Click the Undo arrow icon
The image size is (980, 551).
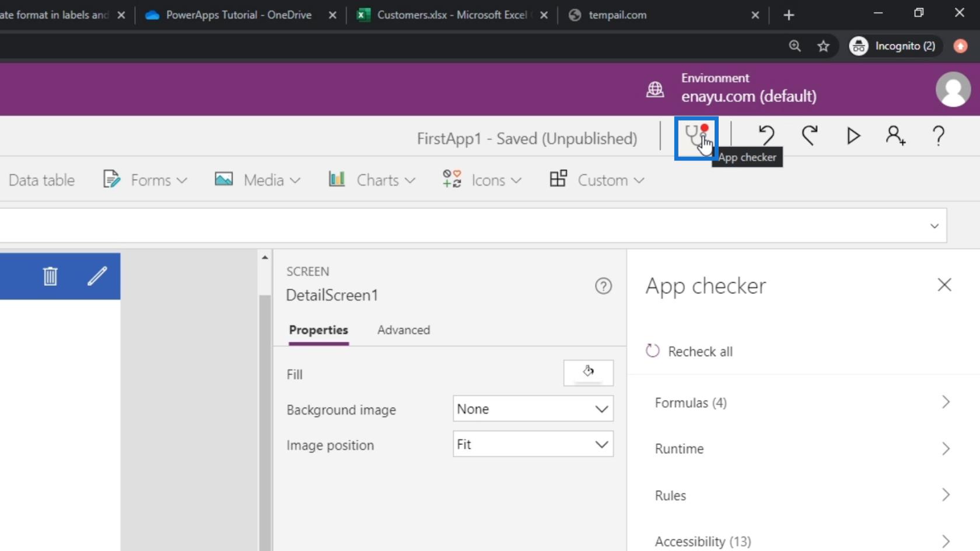click(766, 135)
